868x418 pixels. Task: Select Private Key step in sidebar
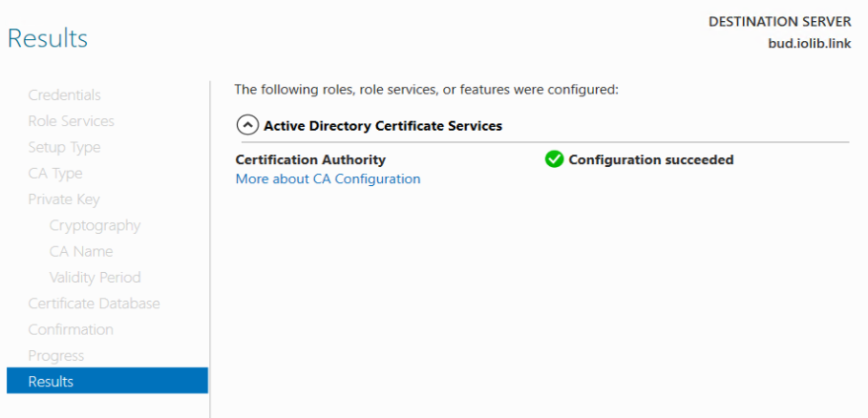[64, 199]
